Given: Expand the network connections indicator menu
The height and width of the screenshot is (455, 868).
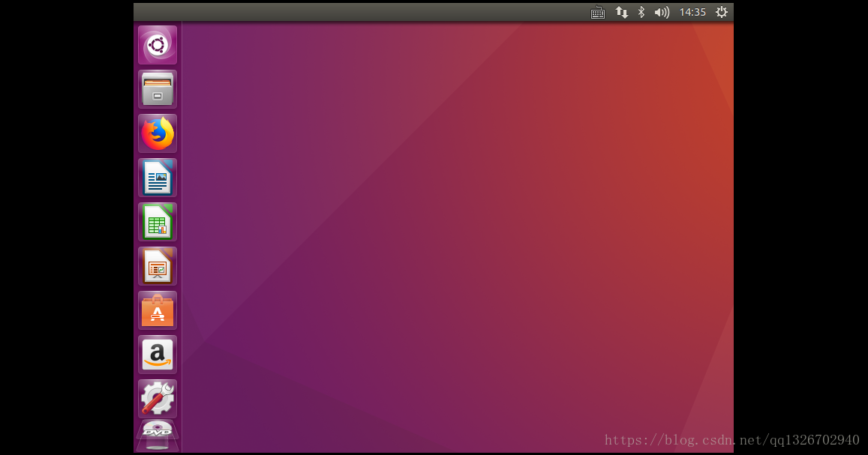Looking at the screenshot, I should [621, 12].
